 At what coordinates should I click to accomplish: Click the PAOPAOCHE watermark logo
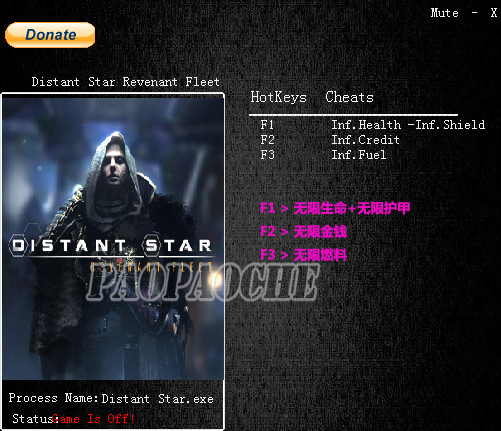[x=202, y=282]
